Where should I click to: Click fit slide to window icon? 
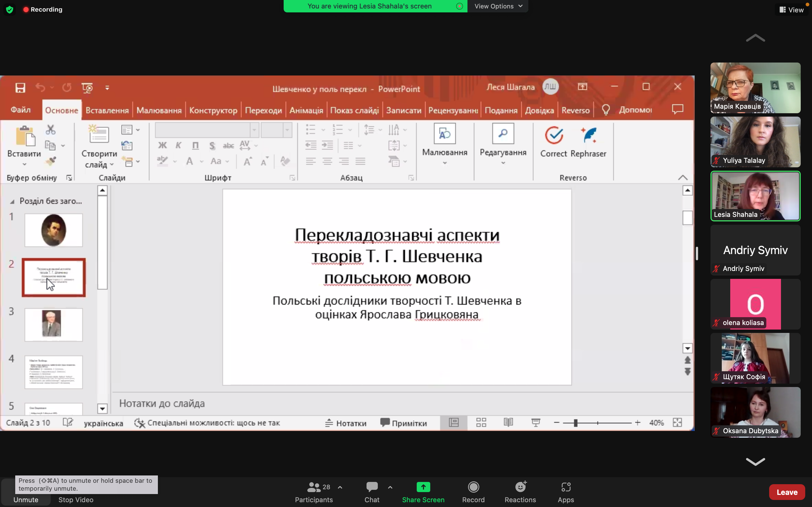click(678, 422)
